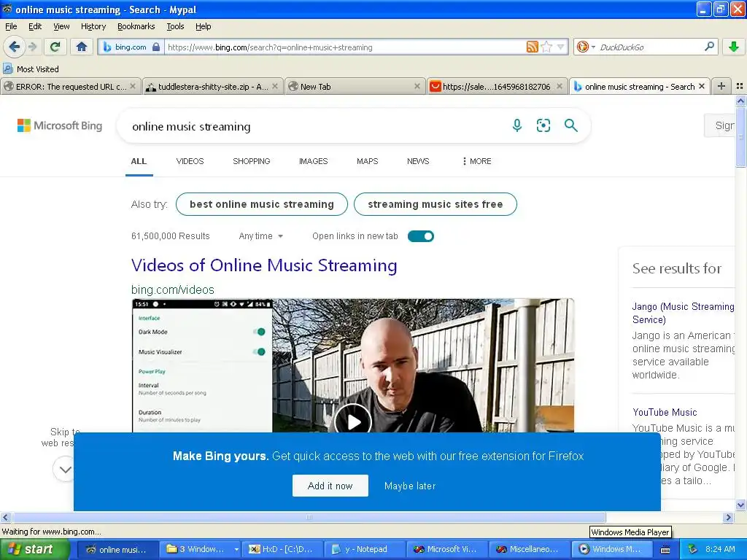Click the on-screen keyboard tray icon
The image size is (747, 560).
pyautogui.click(x=665, y=550)
